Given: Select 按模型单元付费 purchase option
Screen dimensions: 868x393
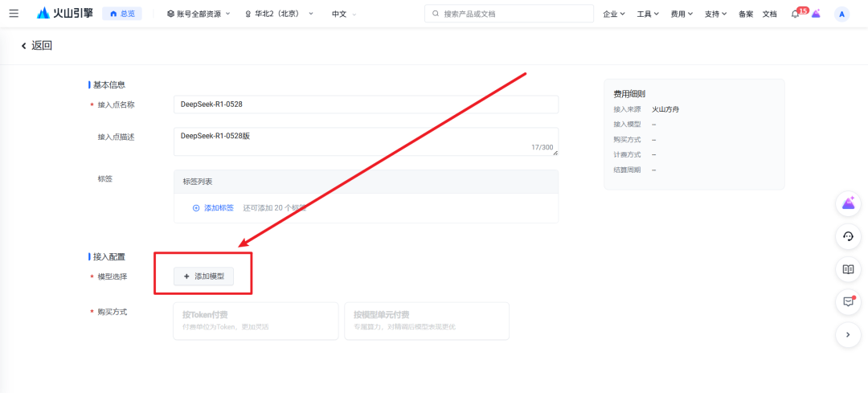Looking at the screenshot, I should click(x=427, y=321).
